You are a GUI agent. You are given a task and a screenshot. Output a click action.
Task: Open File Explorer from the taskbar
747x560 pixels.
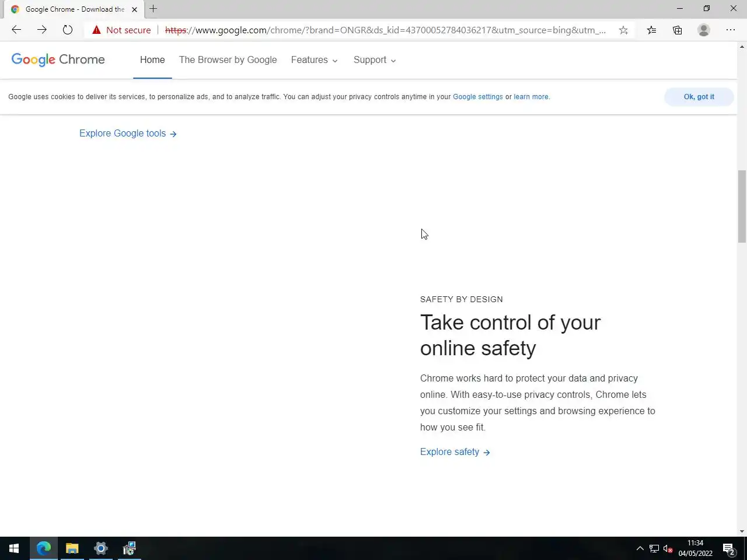click(72, 548)
